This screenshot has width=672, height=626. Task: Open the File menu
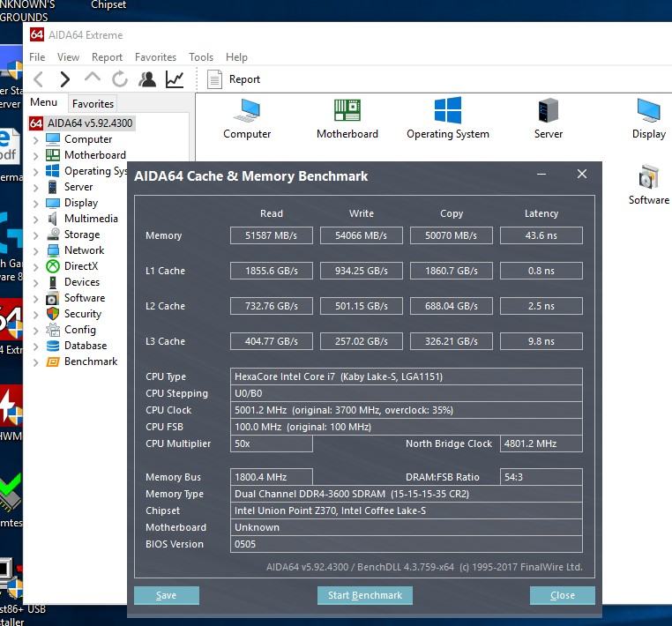click(x=37, y=57)
